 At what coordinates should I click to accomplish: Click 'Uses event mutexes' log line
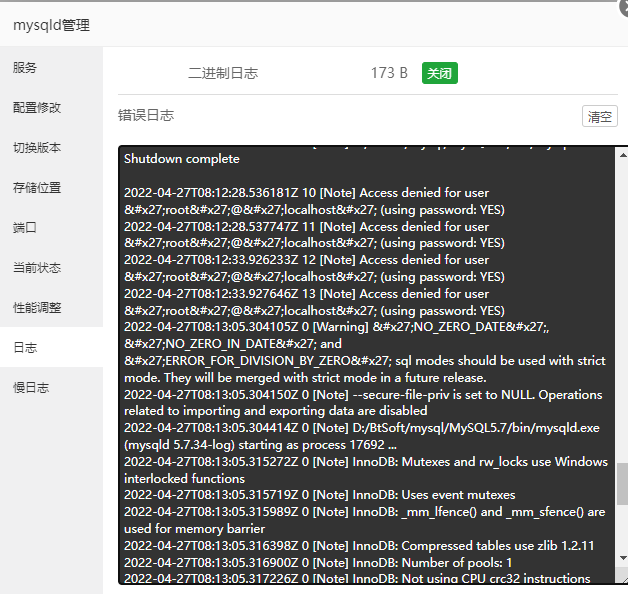[x=320, y=495]
